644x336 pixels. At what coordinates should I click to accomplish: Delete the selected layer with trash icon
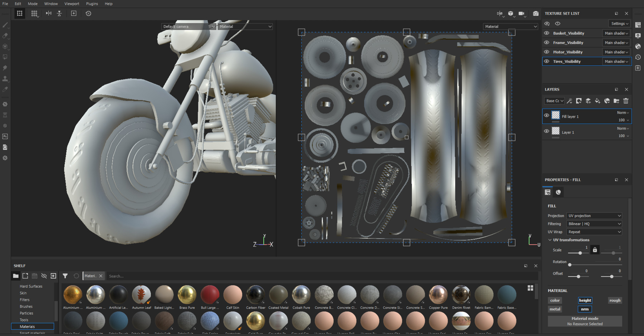[x=626, y=101]
